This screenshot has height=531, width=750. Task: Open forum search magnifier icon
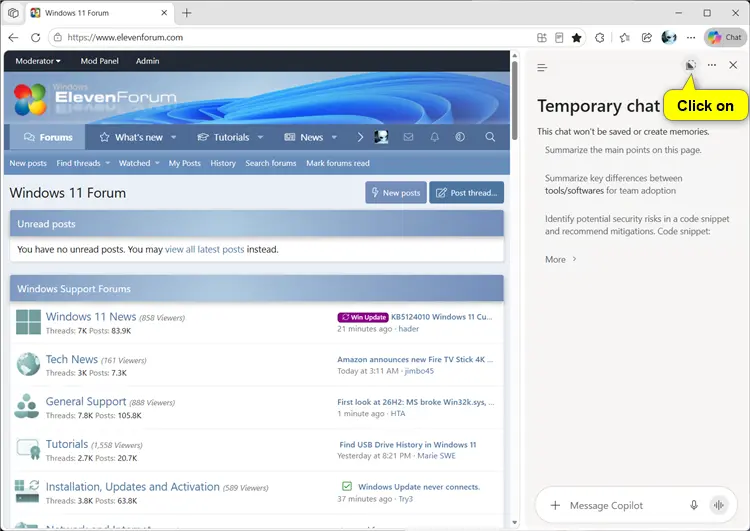pos(490,137)
